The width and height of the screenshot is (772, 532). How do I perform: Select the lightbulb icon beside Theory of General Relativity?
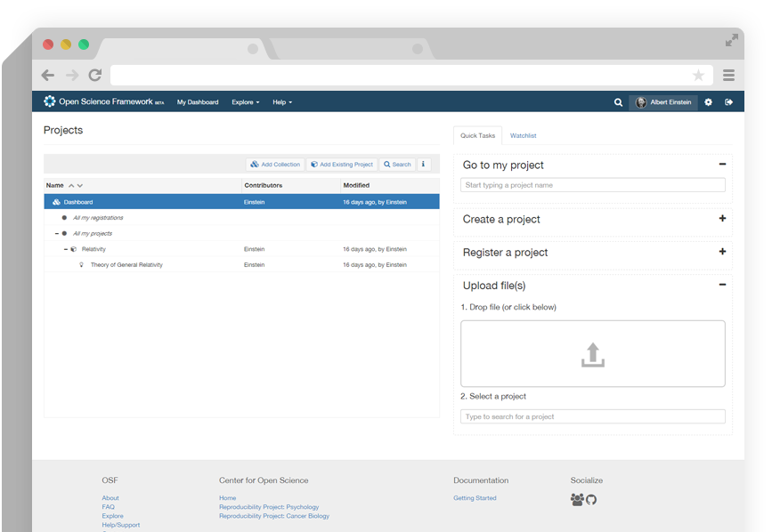tap(82, 264)
